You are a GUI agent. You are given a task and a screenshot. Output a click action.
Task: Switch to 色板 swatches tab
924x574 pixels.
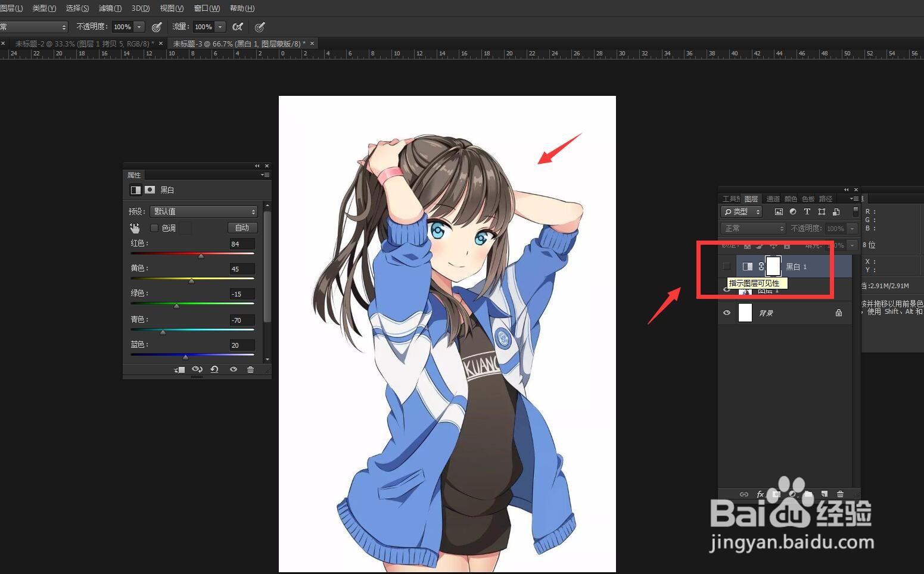coord(808,199)
